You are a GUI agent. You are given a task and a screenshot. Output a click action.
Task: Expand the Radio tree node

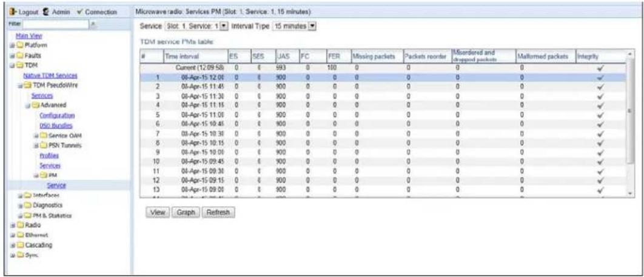(13, 225)
